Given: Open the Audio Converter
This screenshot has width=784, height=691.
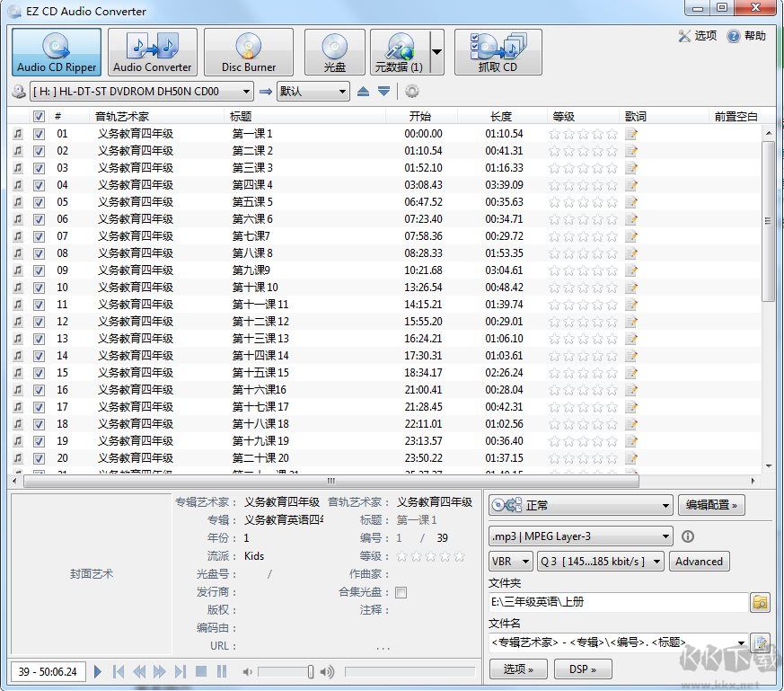Looking at the screenshot, I should [152, 51].
